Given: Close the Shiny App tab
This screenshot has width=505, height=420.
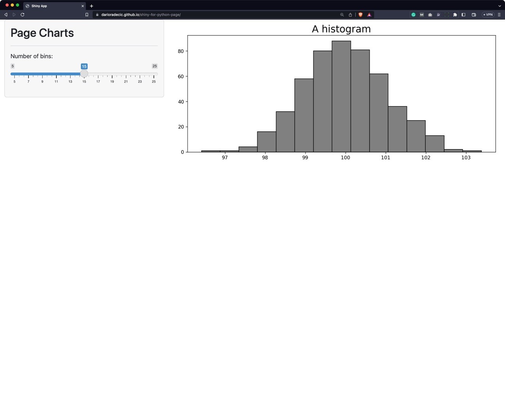Looking at the screenshot, I should click(82, 6).
